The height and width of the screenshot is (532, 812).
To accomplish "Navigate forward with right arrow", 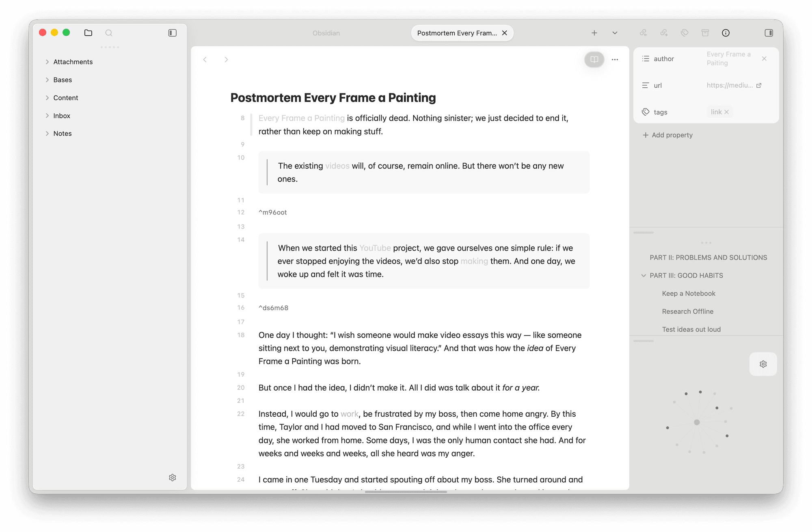I will coord(226,59).
